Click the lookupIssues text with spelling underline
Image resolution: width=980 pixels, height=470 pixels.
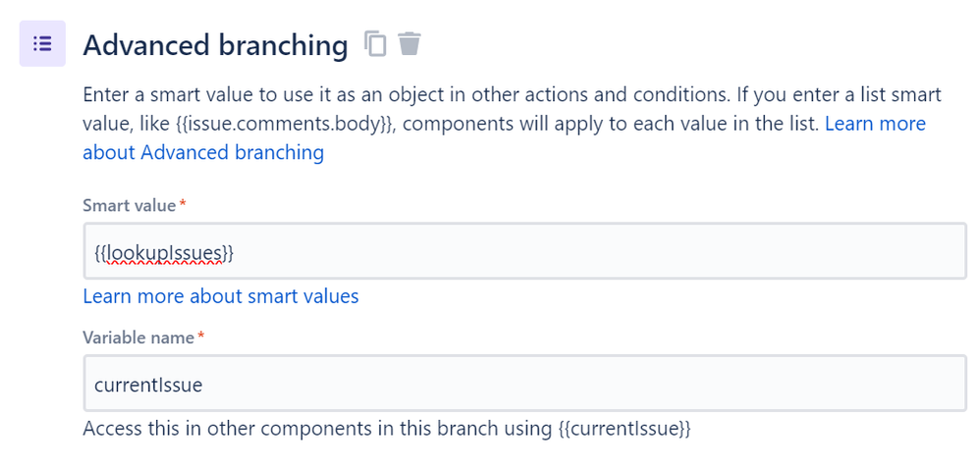tap(164, 253)
